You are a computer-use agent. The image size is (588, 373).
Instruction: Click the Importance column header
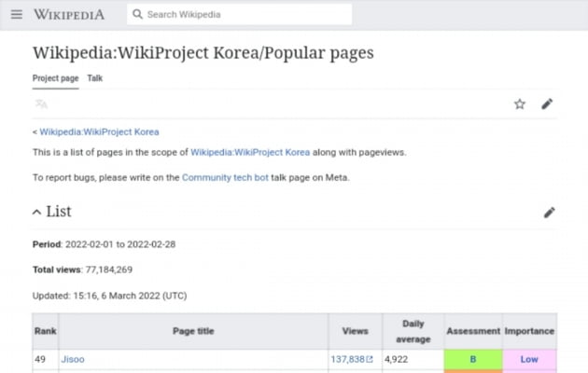pyautogui.click(x=529, y=331)
